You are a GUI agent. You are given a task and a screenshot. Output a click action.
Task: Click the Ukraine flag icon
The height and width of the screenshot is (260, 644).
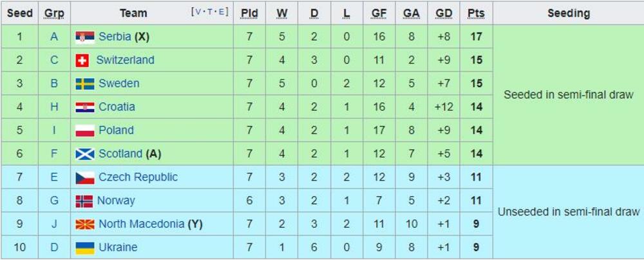tap(85, 248)
